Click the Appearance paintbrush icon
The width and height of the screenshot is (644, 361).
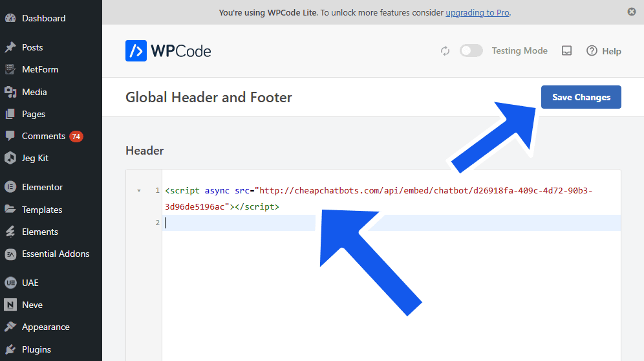(x=10, y=327)
